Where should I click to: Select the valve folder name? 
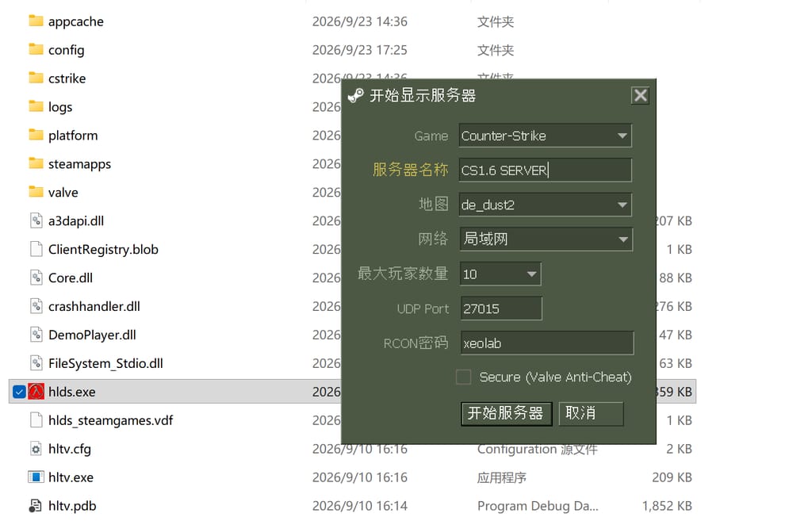(x=63, y=192)
